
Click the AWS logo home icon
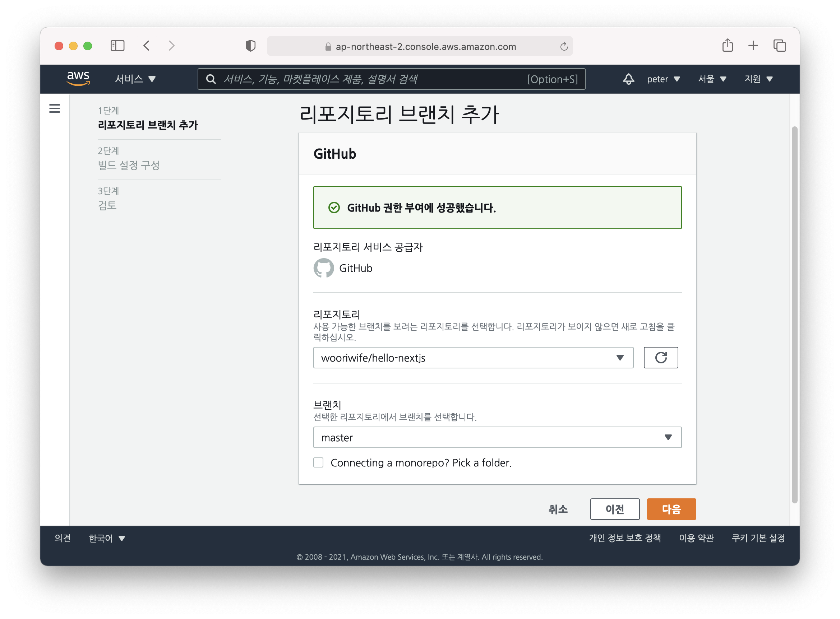tap(78, 78)
